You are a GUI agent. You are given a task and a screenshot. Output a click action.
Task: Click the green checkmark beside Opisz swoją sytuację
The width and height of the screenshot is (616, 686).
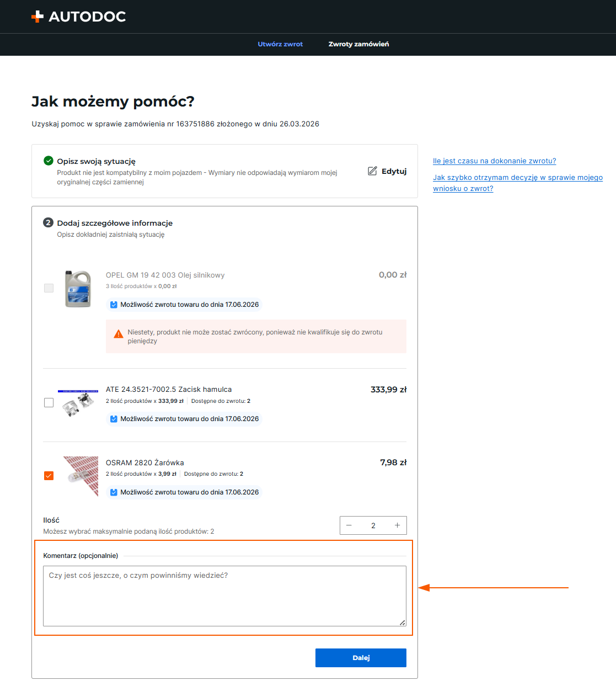[49, 161]
